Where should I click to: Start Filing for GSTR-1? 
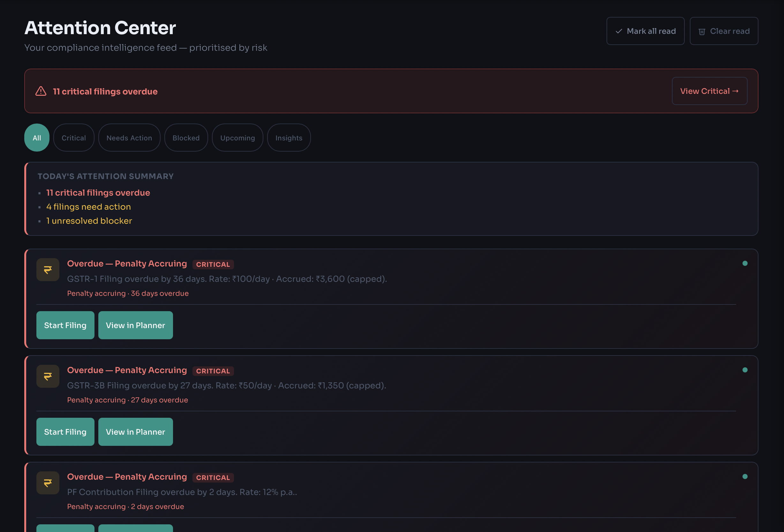click(65, 325)
